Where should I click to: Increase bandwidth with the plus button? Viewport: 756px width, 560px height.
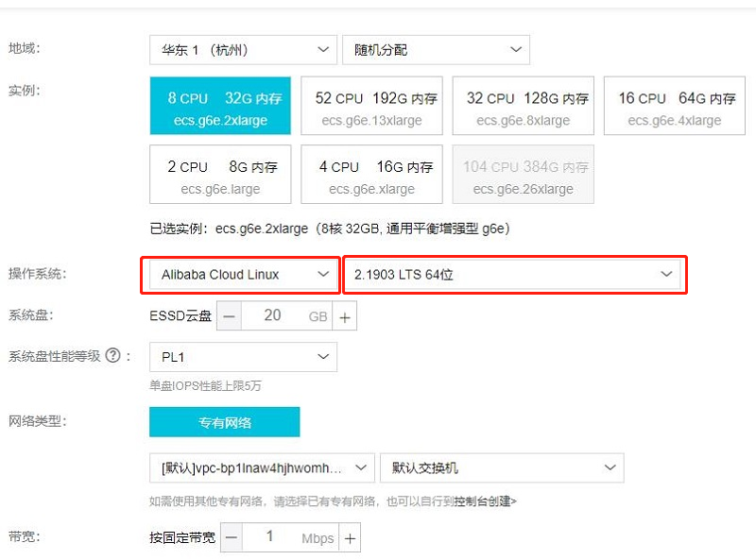(350, 537)
